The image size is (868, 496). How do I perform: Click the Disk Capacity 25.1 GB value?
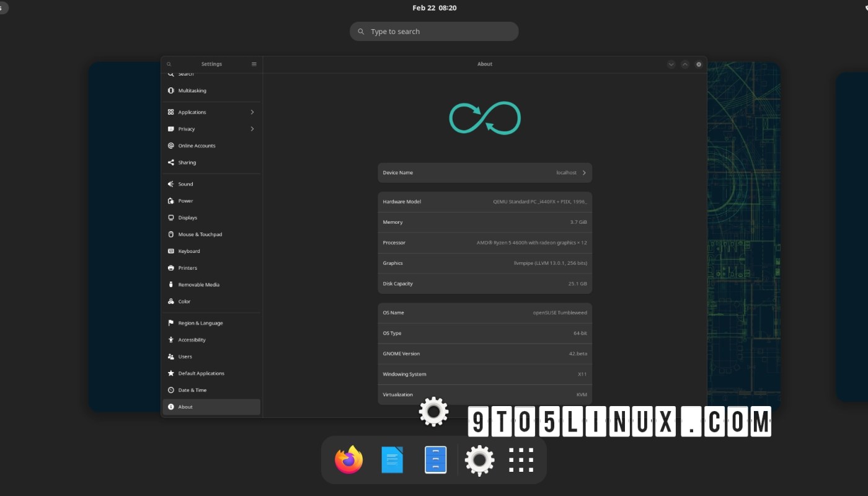coord(577,283)
